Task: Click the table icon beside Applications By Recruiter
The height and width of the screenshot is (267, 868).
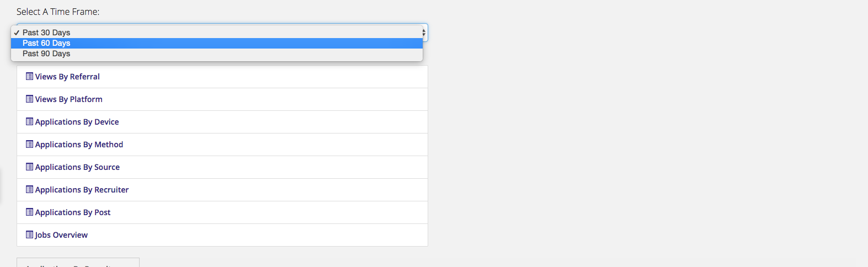Action: click(30, 190)
